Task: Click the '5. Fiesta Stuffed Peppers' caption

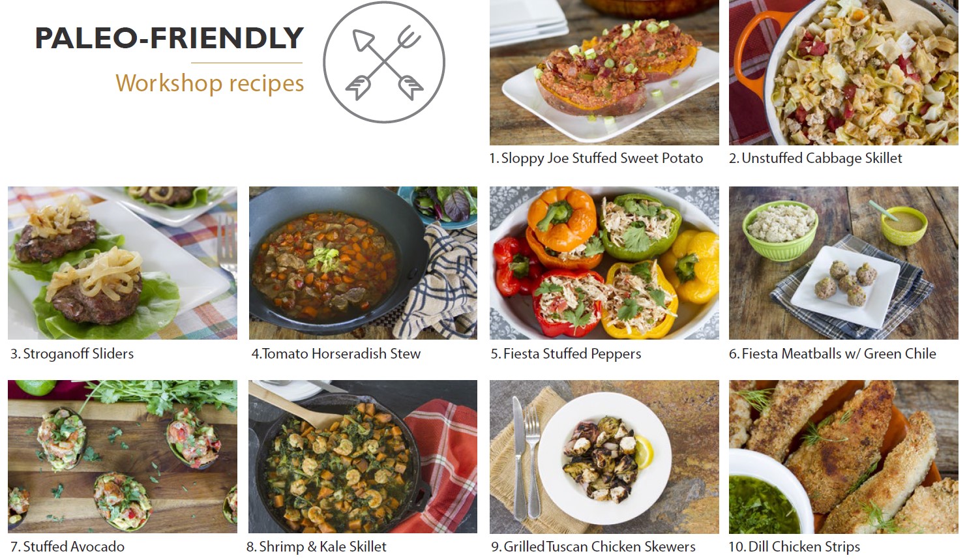Action: click(x=566, y=354)
